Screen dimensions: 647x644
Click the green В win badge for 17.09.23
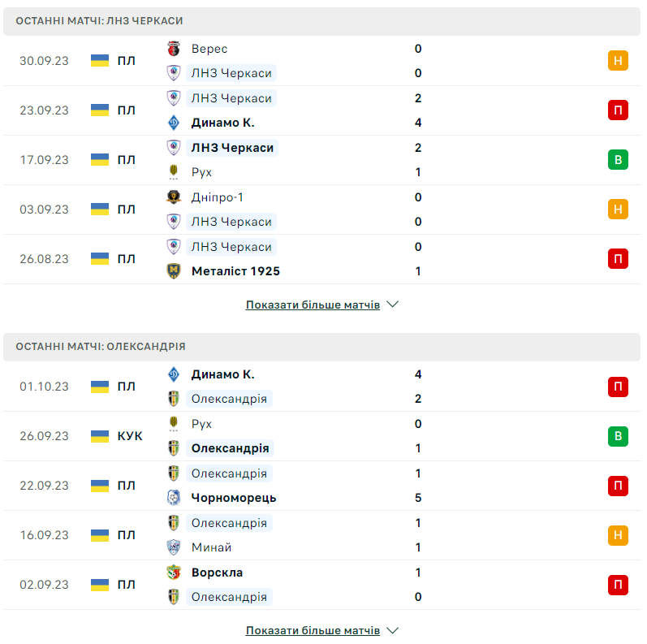618,160
